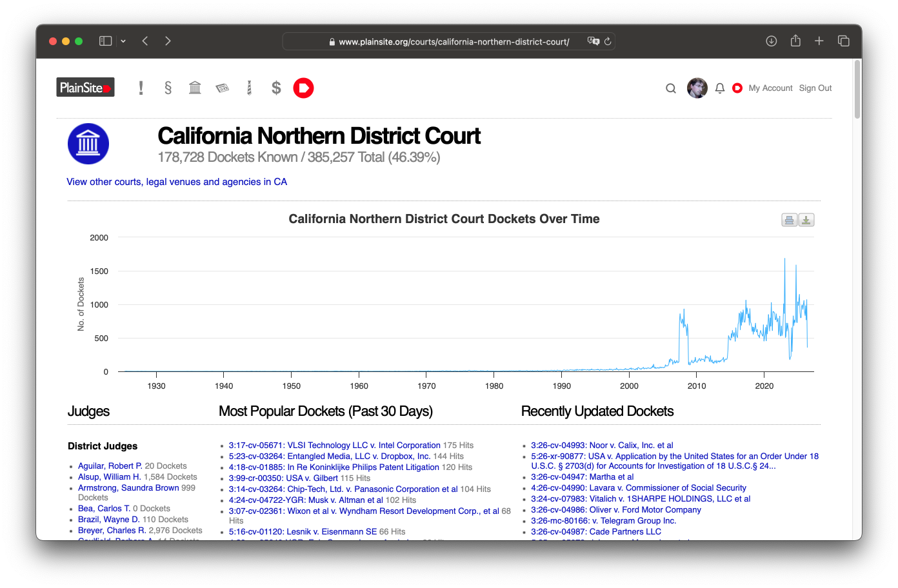
Task: Open the notifications bell
Action: coord(720,88)
